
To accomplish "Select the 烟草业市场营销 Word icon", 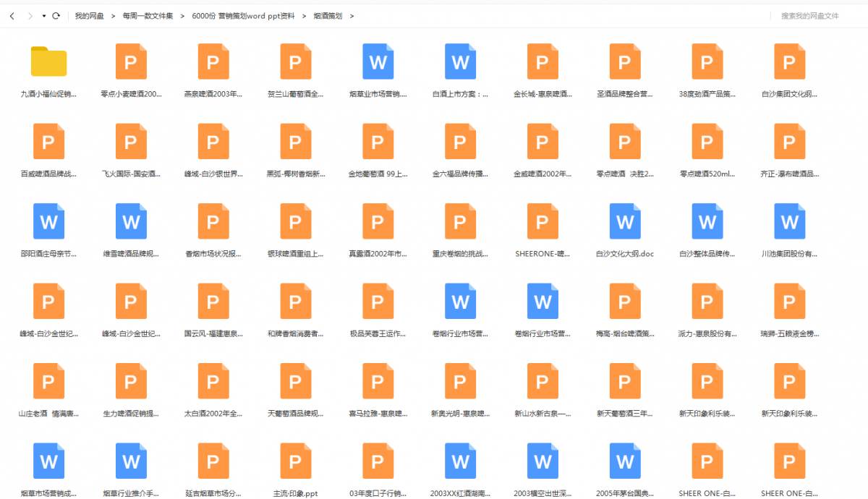I will click(378, 61).
